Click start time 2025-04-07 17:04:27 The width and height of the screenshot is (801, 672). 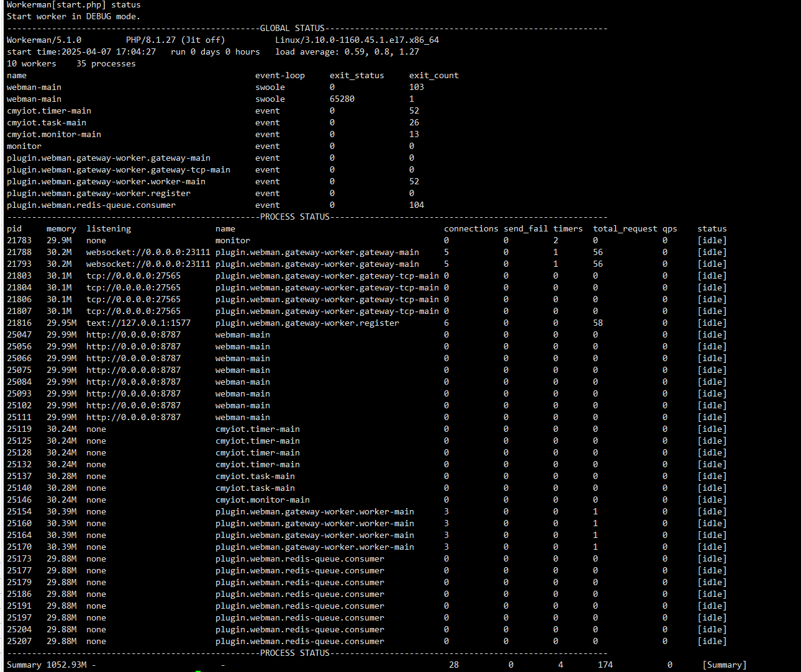[x=81, y=52]
